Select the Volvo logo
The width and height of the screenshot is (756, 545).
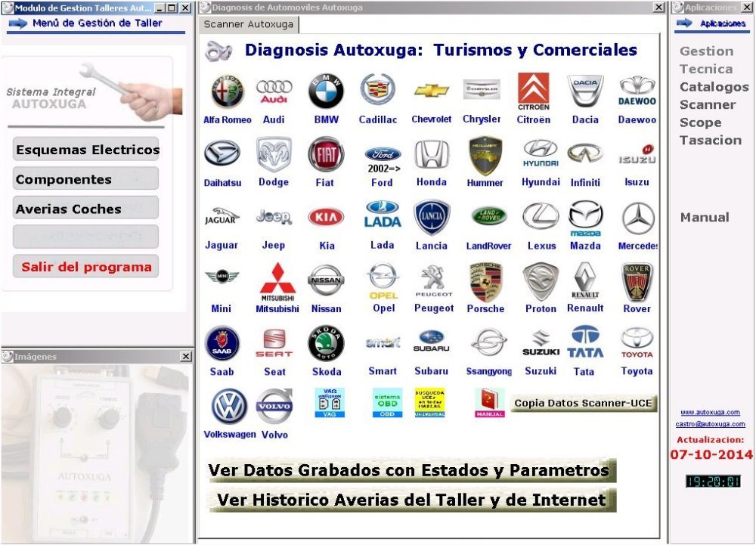click(274, 406)
